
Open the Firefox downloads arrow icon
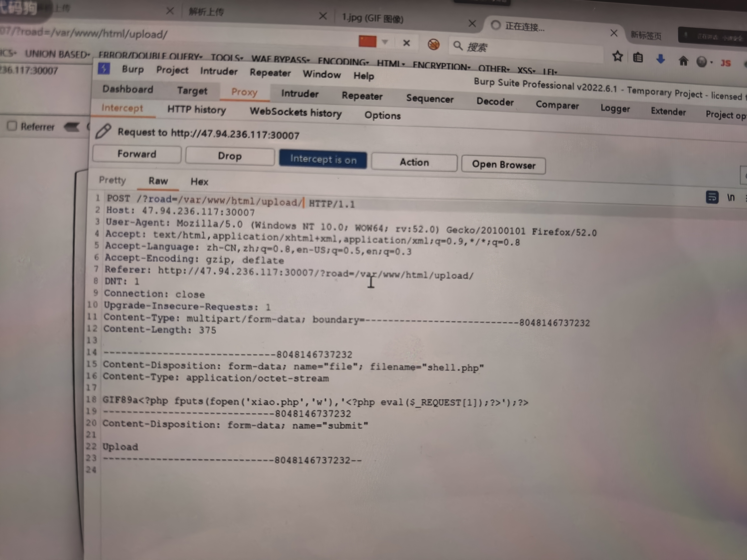pos(660,59)
